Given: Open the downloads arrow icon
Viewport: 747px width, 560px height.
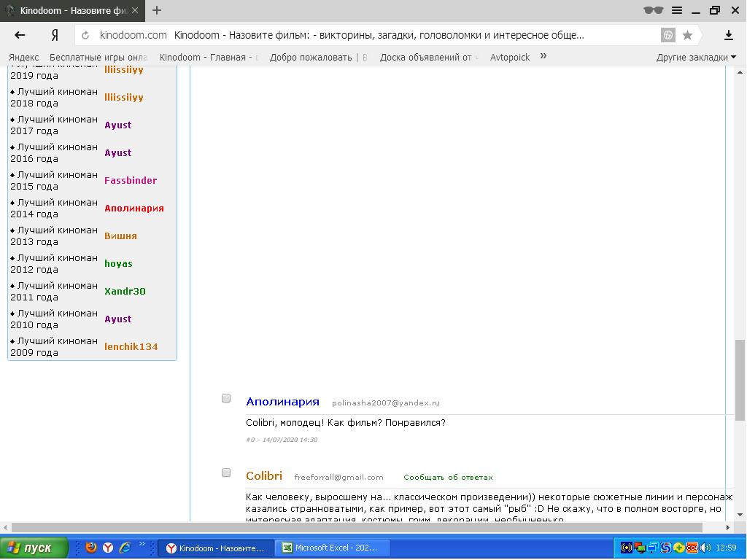Looking at the screenshot, I should [x=728, y=35].
